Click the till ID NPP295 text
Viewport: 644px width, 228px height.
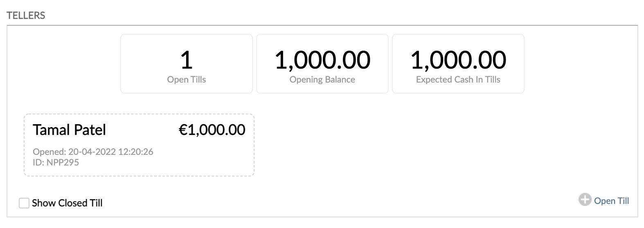coord(56,162)
